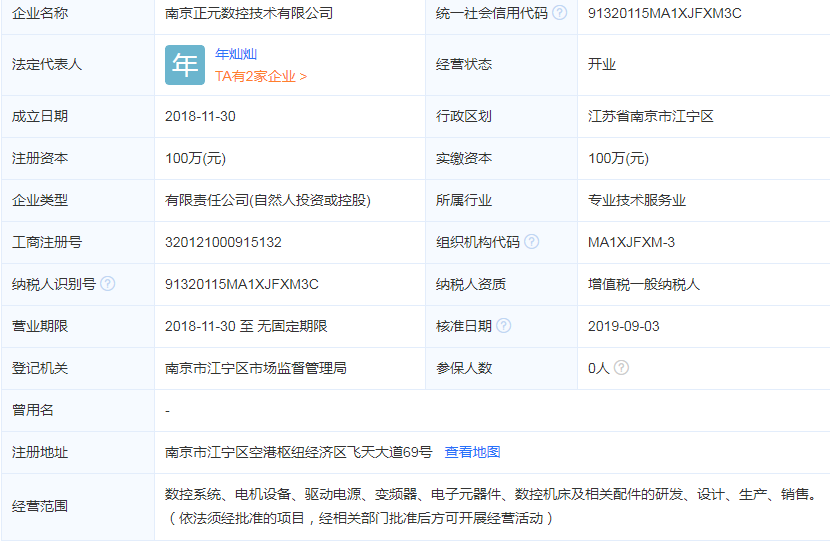Select registration number 320121000915132
The width and height of the screenshot is (830, 541).
click(223, 242)
